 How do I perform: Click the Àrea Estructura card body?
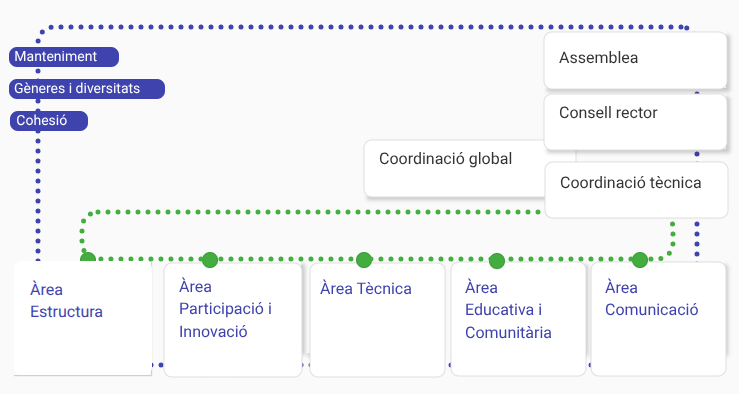[x=83, y=319]
